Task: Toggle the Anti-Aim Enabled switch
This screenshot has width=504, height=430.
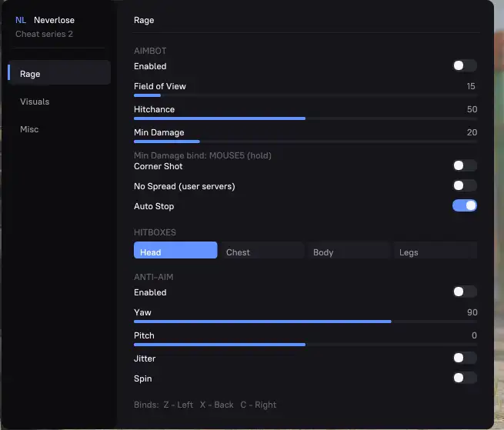Action: (465, 292)
